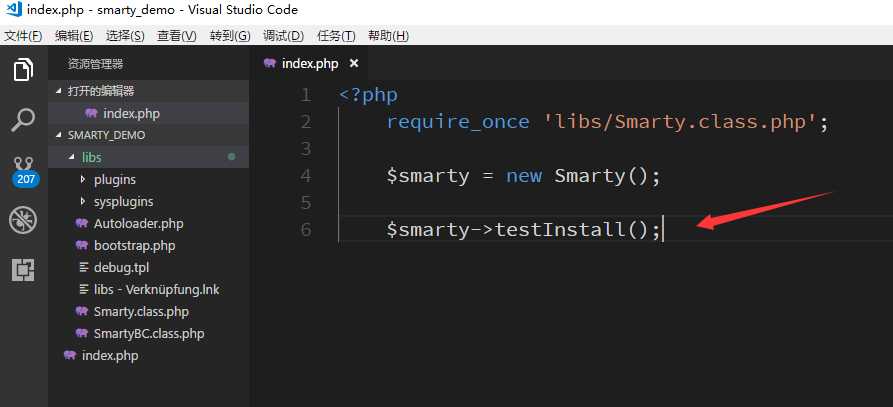
Task: Collapse the SMARTY_DEMO section
Action: pos(59,135)
